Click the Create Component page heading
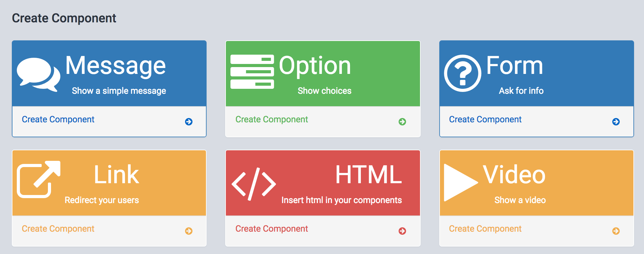The image size is (644, 254). (x=64, y=18)
